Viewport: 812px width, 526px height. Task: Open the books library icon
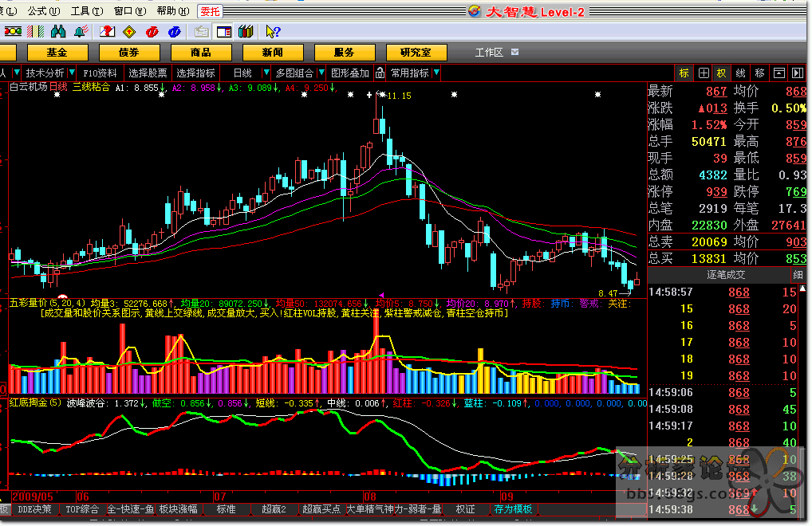[x=246, y=32]
